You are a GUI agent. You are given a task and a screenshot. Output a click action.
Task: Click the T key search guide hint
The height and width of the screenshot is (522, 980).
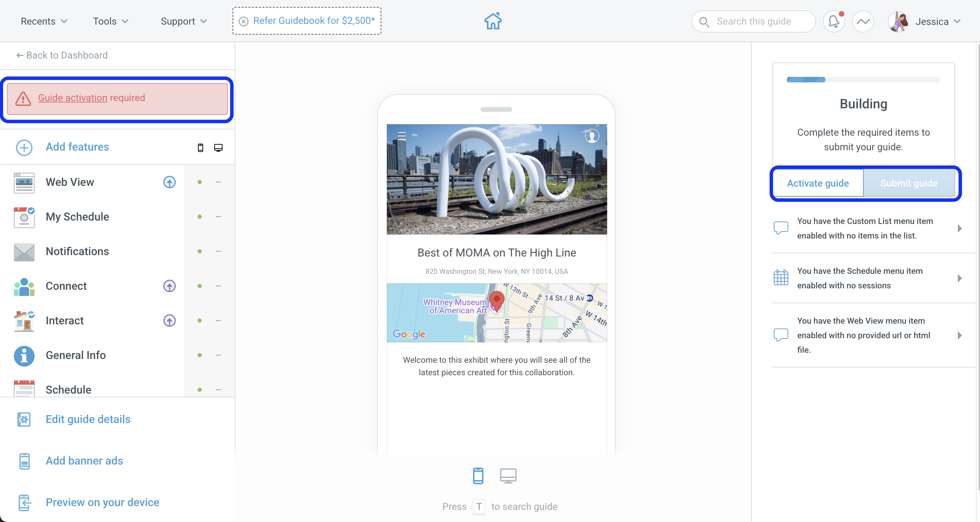click(x=479, y=507)
